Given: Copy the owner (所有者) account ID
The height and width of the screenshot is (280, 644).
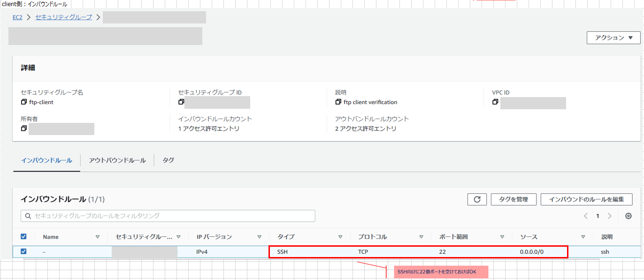Looking at the screenshot, I should [x=23, y=129].
